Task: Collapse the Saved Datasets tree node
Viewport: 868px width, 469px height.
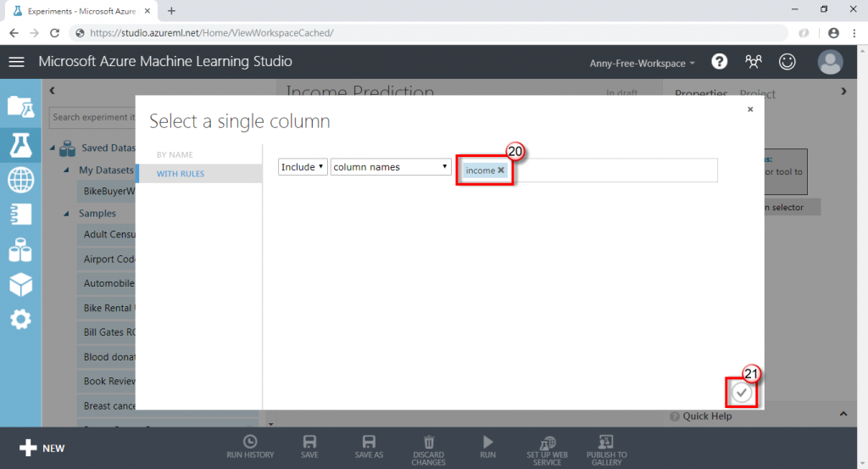Action: coord(53,148)
